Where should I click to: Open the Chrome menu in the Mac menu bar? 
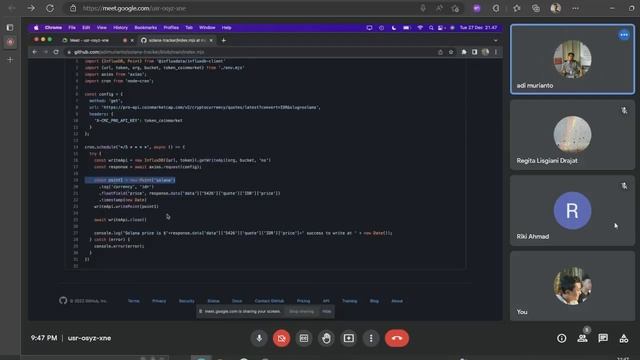[53, 28]
